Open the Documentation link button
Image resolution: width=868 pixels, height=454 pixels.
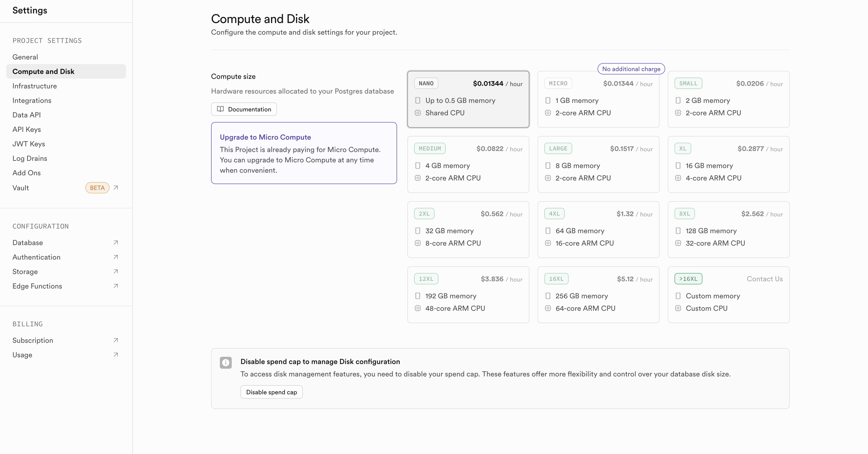(x=244, y=109)
